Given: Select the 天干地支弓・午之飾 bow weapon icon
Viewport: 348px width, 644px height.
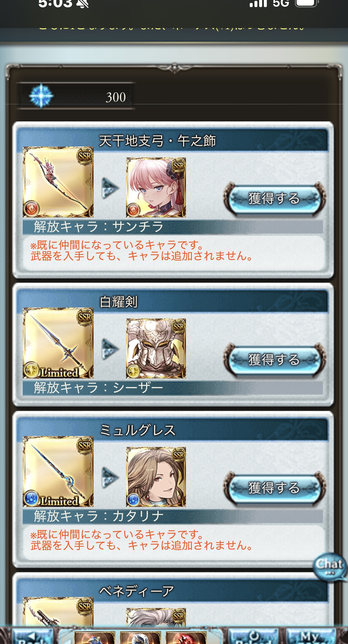Looking at the screenshot, I should coord(58,182).
